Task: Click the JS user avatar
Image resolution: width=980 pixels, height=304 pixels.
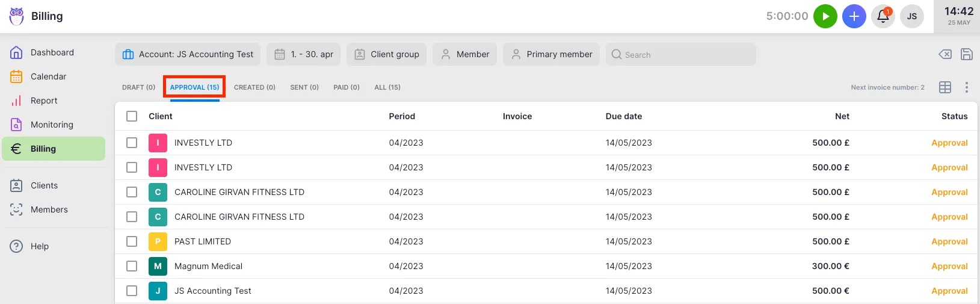Action: (x=911, y=16)
